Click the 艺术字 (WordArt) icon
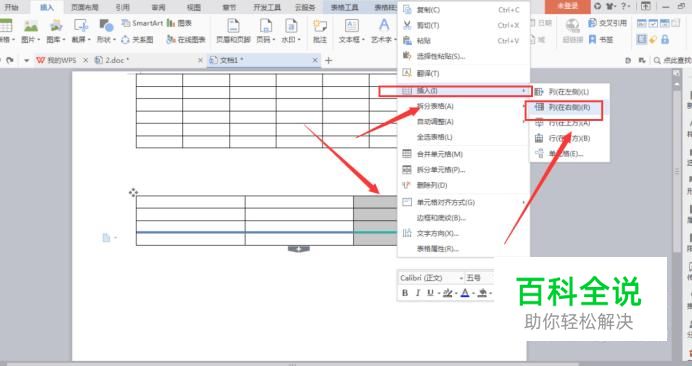The height and width of the screenshot is (366, 692). [384, 26]
